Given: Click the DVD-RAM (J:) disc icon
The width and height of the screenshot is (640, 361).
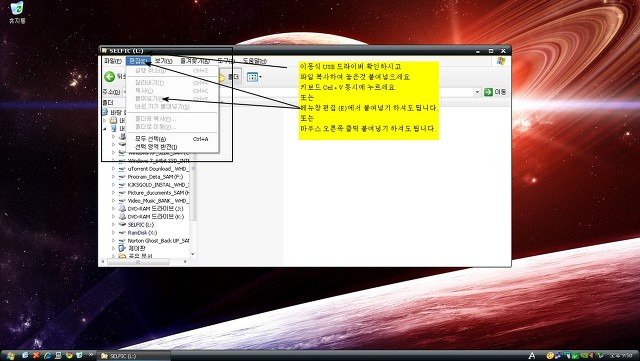Looking at the screenshot, I should [122, 209].
